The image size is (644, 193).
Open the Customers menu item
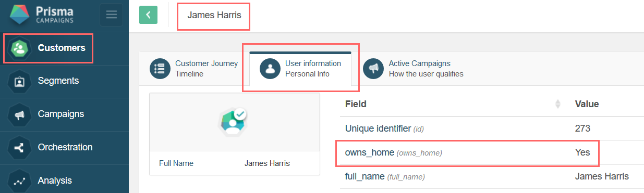62,48
